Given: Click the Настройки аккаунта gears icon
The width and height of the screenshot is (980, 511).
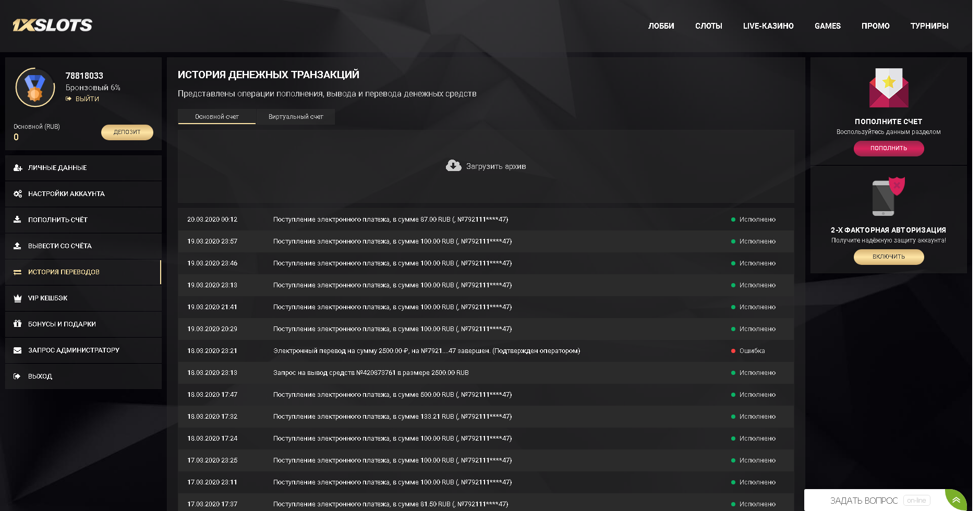Looking at the screenshot, I should point(18,193).
